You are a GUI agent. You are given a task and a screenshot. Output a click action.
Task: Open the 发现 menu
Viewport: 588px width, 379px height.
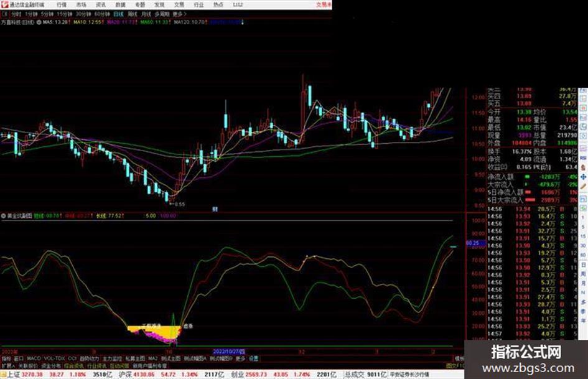point(159,5)
